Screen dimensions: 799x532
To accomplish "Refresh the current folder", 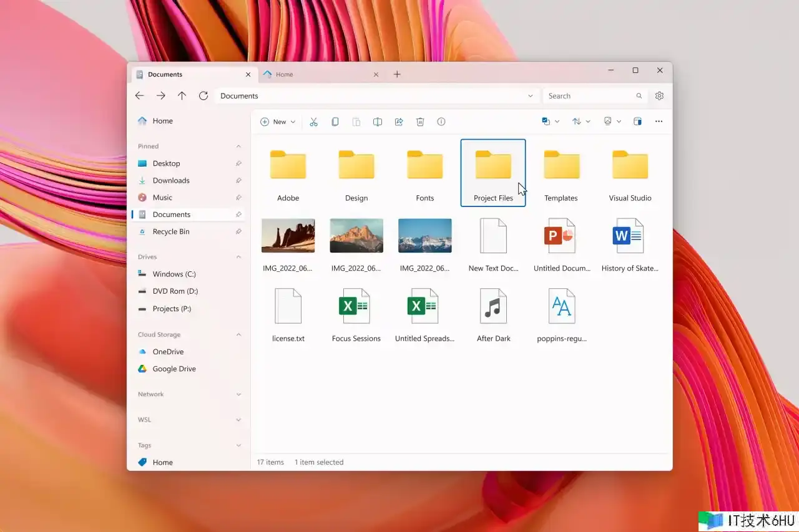I will (x=203, y=95).
